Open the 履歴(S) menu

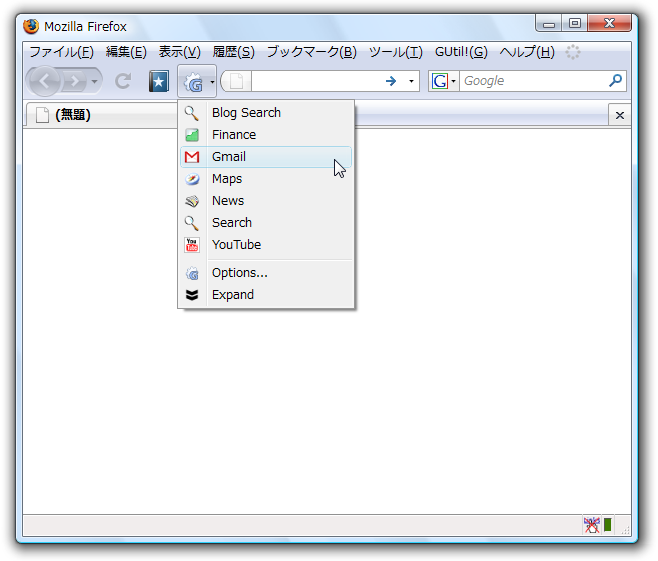pyautogui.click(x=234, y=52)
